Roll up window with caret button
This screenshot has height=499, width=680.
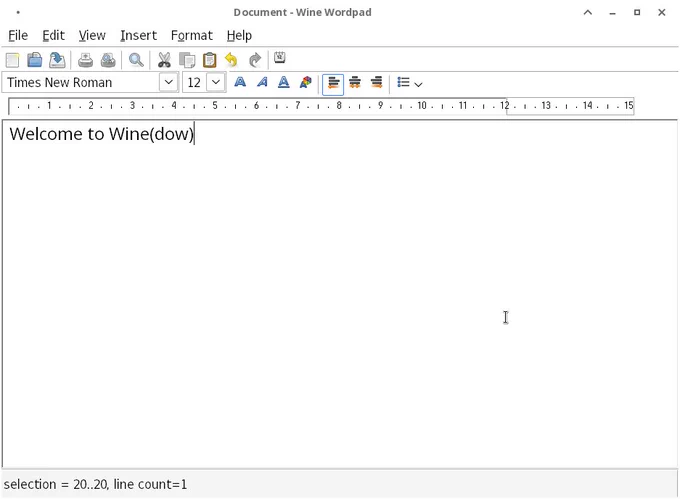pos(588,12)
